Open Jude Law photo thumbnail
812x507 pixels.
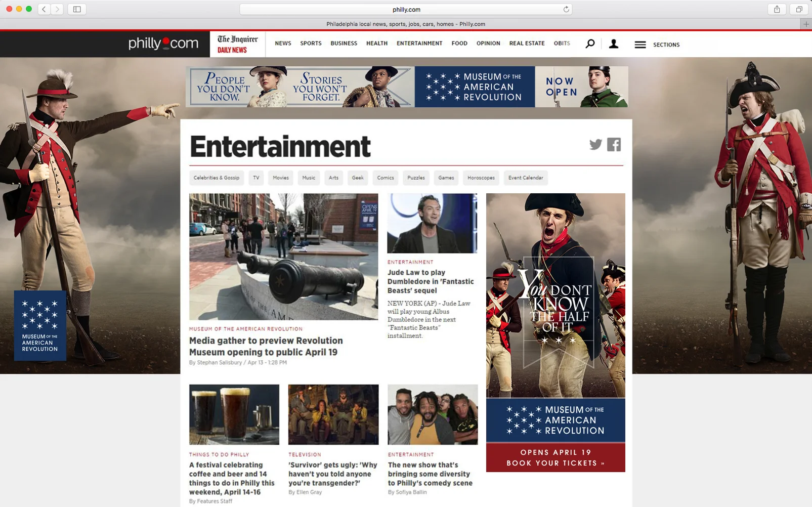coord(432,223)
